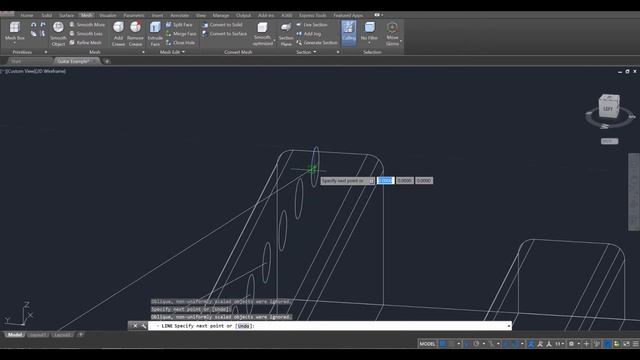640x360 pixels.
Task: Activate the Extrude Face tool
Action: (x=155, y=33)
